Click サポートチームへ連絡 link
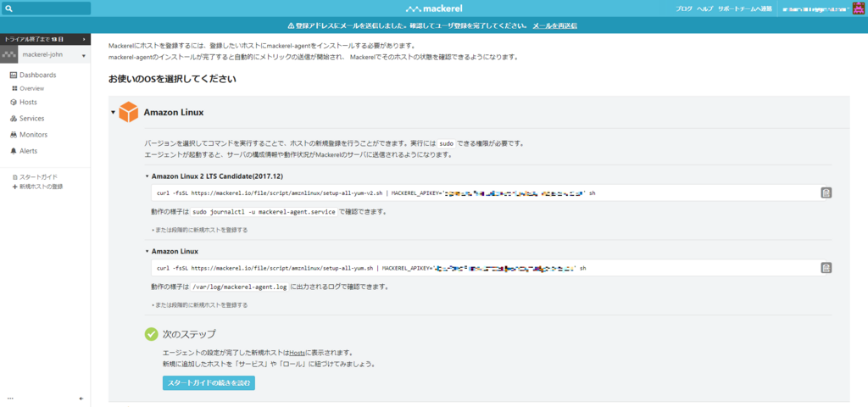This screenshot has width=868, height=407. 744,8
